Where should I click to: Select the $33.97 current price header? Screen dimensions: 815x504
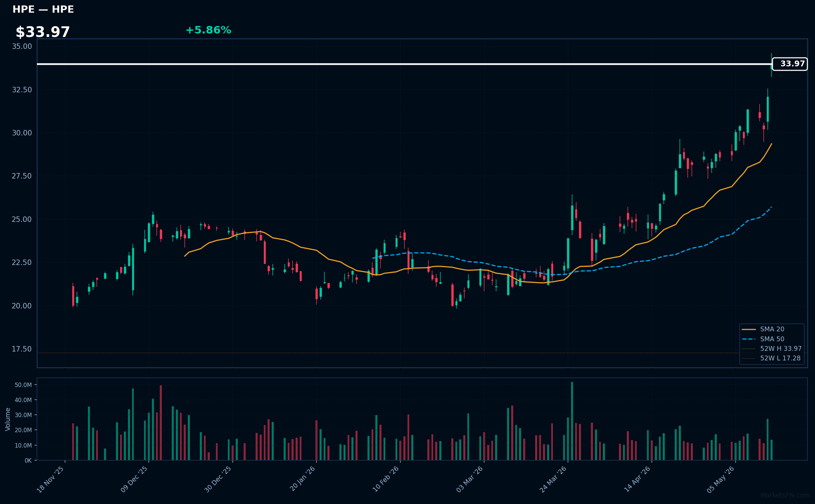click(43, 32)
